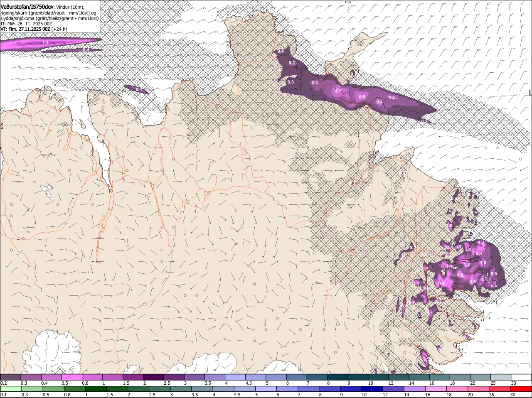Click the N99 label on the right edge

pyautogui.click(x=530, y=93)
